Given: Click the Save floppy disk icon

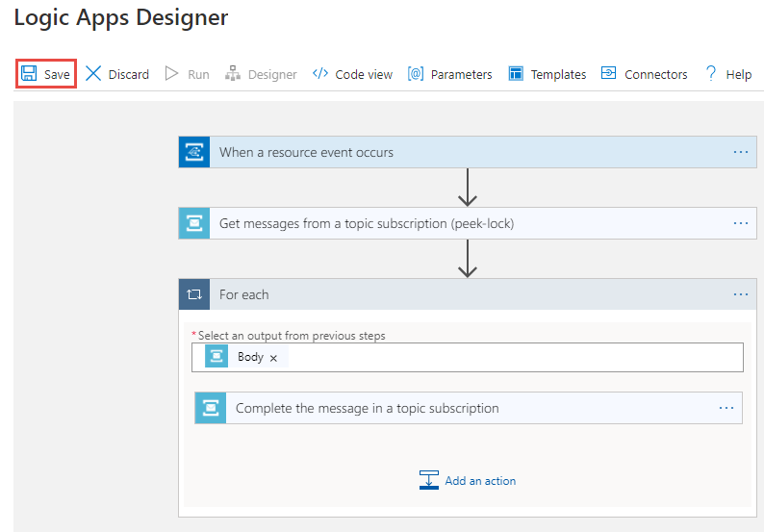Looking at the screenshot, I should pyautogui.click(x=29, y=74).
